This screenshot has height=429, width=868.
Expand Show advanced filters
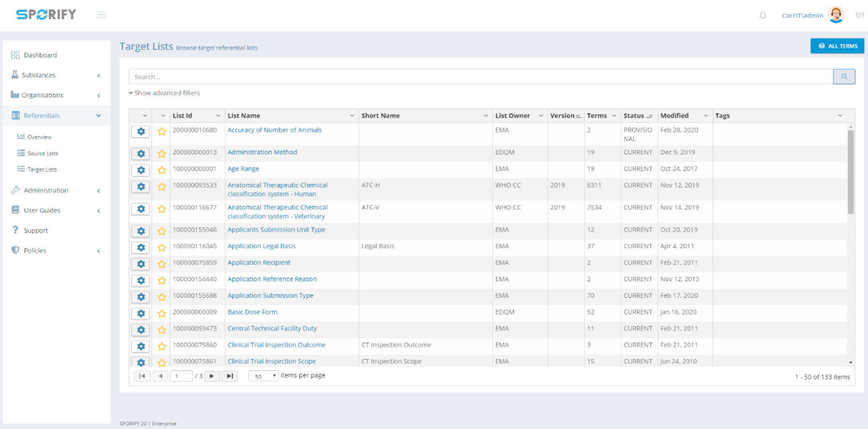pyautogui.click(x=164, y=93)
